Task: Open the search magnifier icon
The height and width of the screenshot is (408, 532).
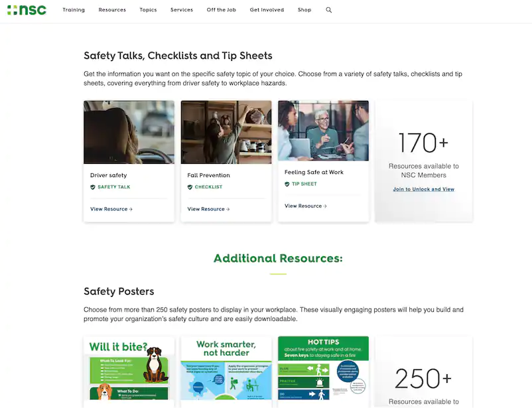Action: click(329, 11)
